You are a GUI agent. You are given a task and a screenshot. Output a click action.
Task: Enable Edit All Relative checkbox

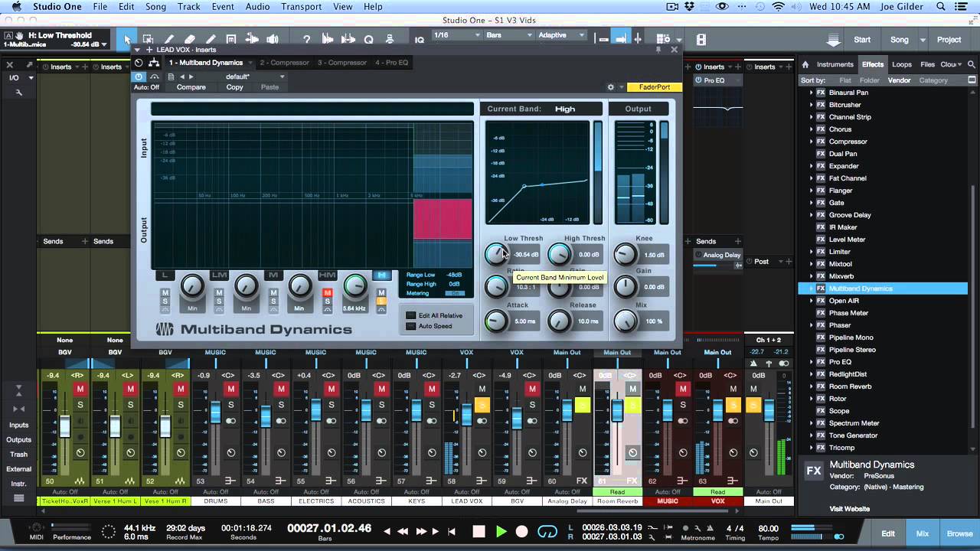click(x=411, y=315)
